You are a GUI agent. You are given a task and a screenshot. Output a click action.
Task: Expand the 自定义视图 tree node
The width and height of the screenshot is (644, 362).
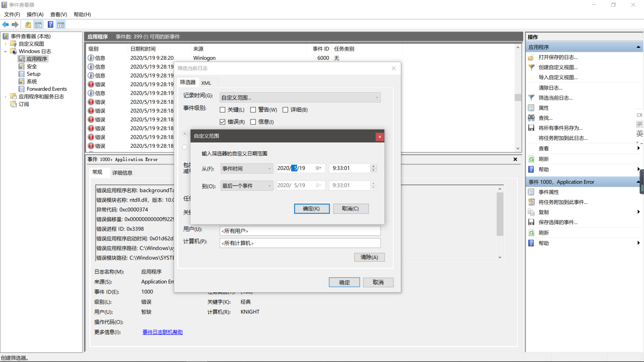[5, 44]
